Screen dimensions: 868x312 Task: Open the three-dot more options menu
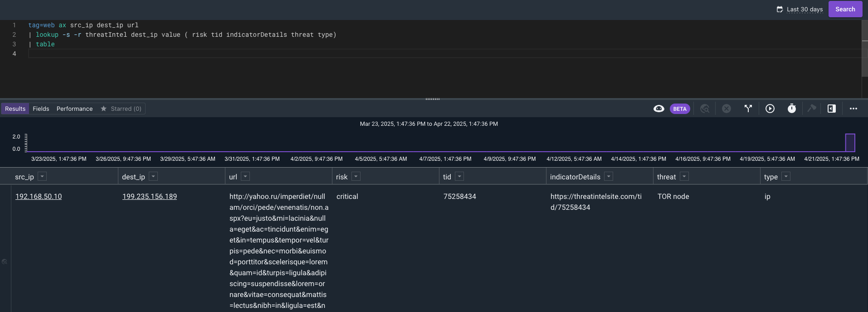853,109
